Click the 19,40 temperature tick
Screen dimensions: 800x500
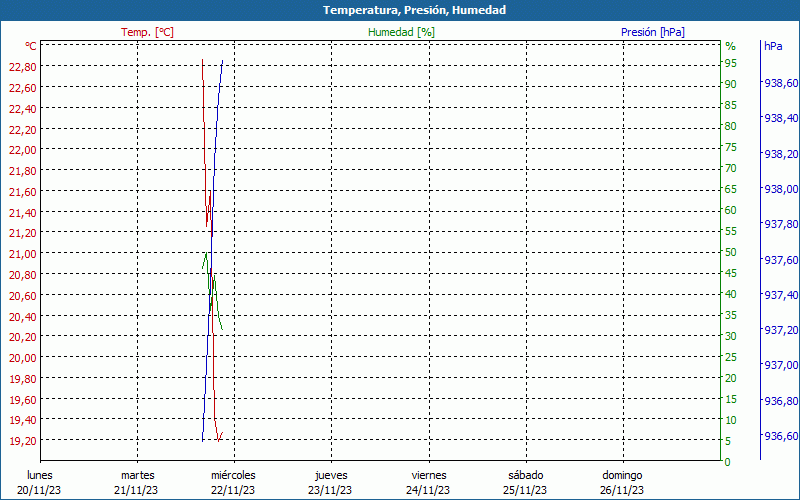[x=23, y=420]
